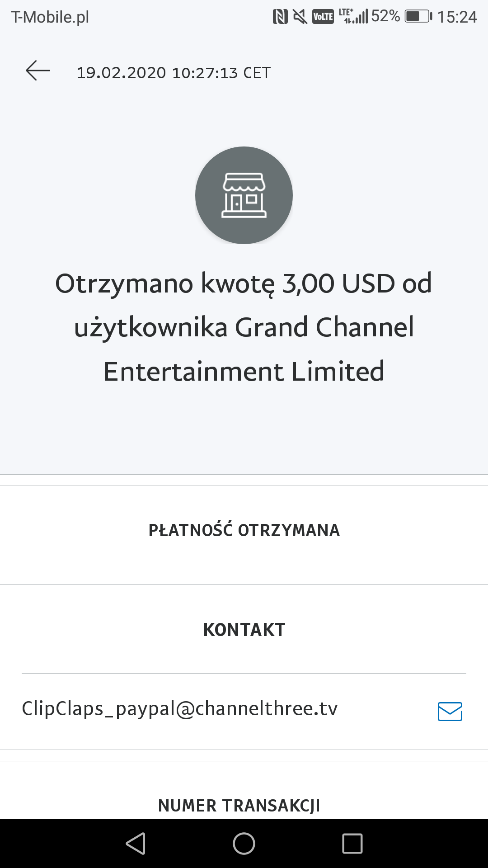This screenshot has width=488, height=868.
Task: Tap the LTE signal strength icon
Action: click(x=353, y=16)
